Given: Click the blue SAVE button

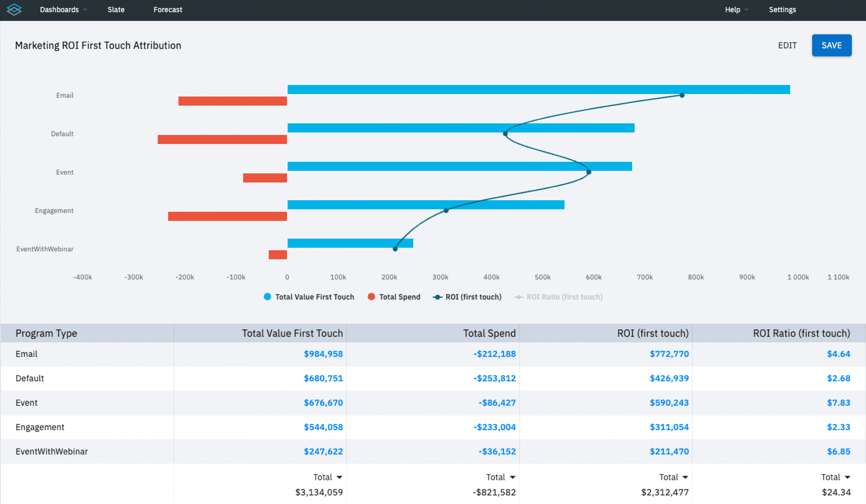Looking at the screenshot, I should (x=831, y=45).
